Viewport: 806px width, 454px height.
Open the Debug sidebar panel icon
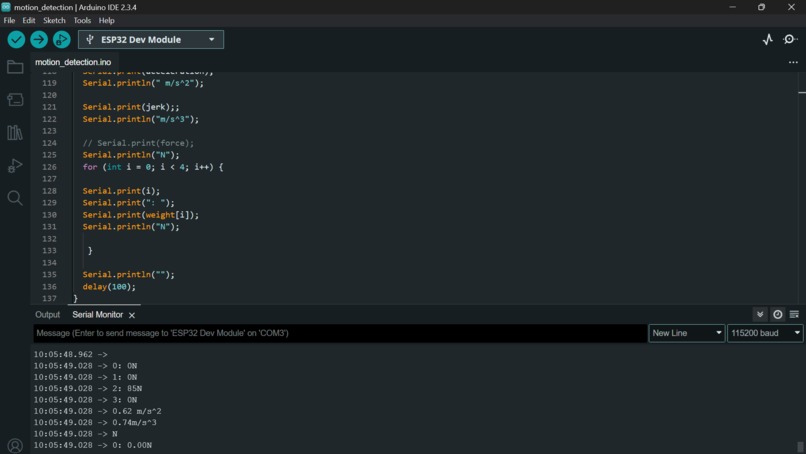pyautogui.click(x=15, y=166)
